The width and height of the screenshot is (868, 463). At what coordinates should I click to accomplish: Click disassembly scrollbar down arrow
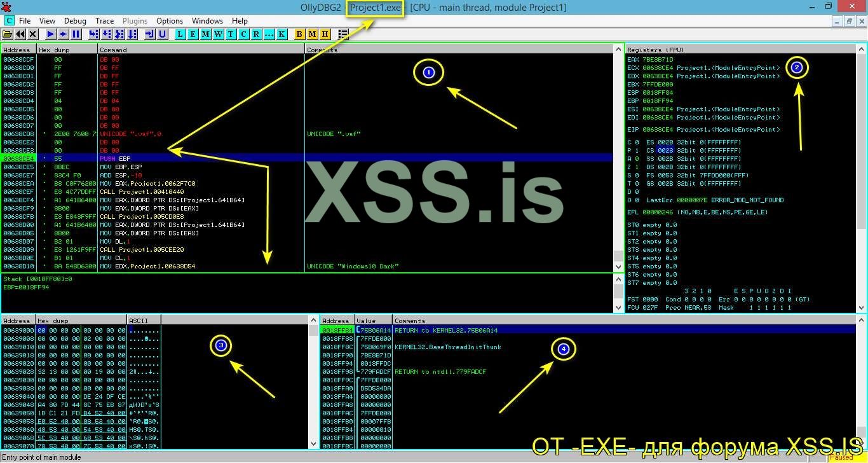click(618, 266)
